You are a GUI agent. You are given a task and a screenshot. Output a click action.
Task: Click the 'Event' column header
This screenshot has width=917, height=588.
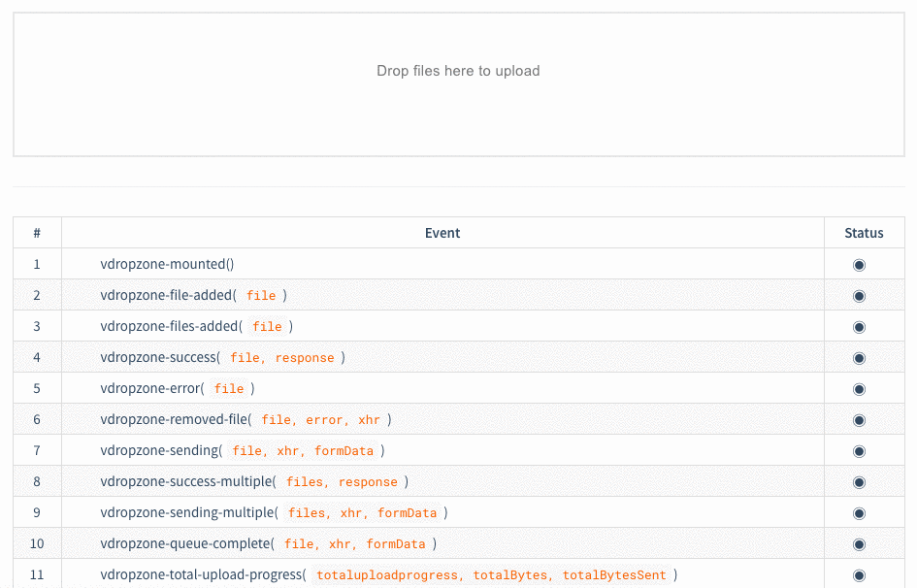442,233
